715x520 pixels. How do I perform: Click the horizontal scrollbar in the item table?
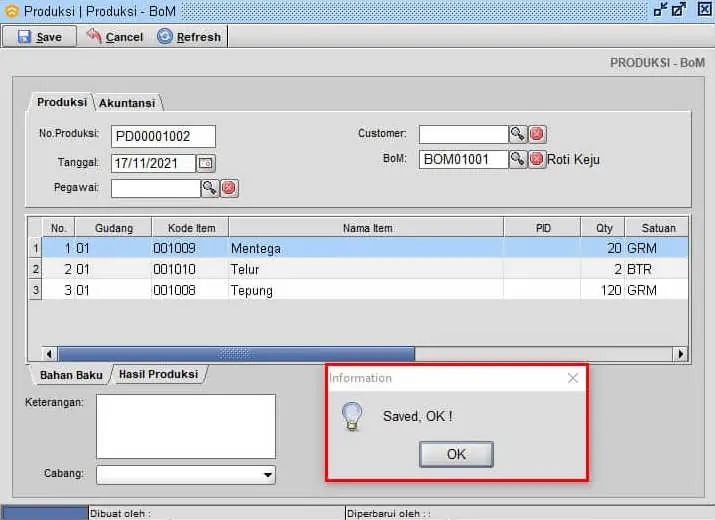(x=235, y=354)
